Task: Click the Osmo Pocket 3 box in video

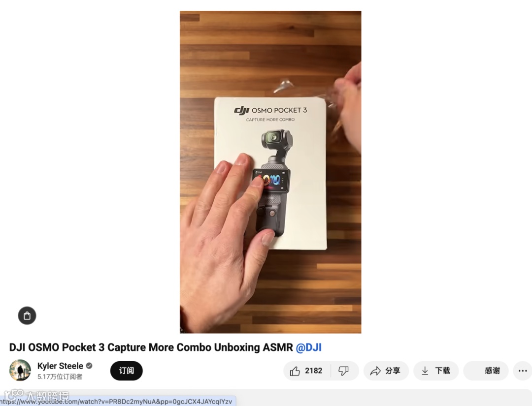Action: tap(270, 174)
